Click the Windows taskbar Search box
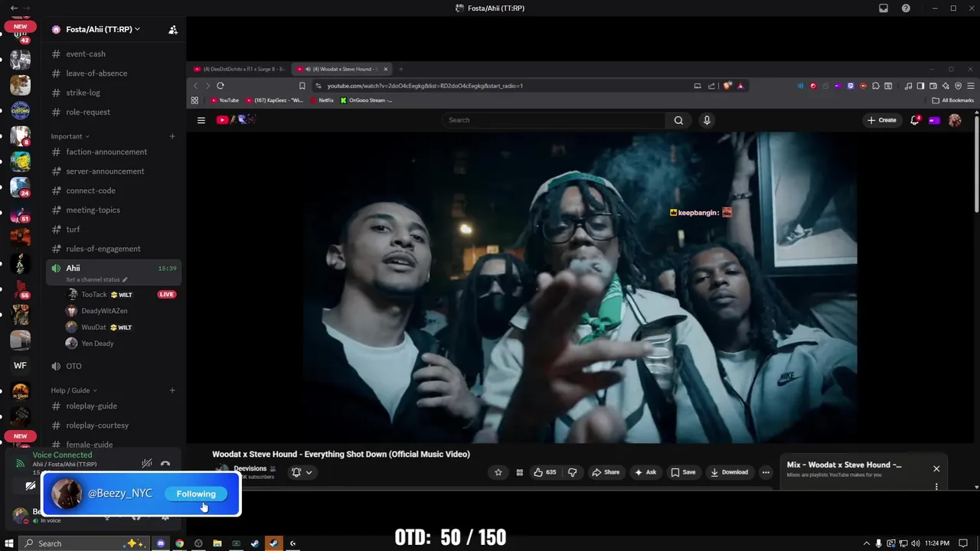Viewport: 980px width, 551px height. point(83,543)
